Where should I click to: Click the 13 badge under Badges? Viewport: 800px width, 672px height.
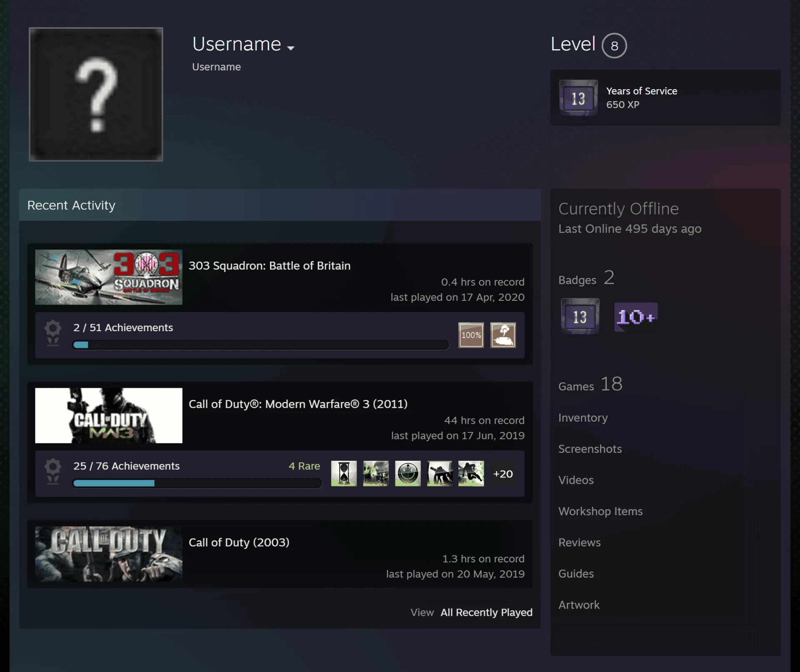click(580, 316)
